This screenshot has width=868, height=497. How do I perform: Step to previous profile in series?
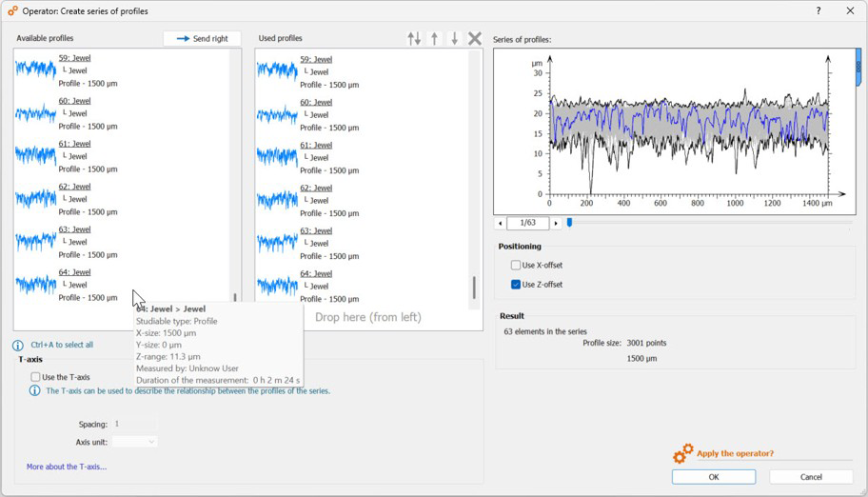[501, 223]
